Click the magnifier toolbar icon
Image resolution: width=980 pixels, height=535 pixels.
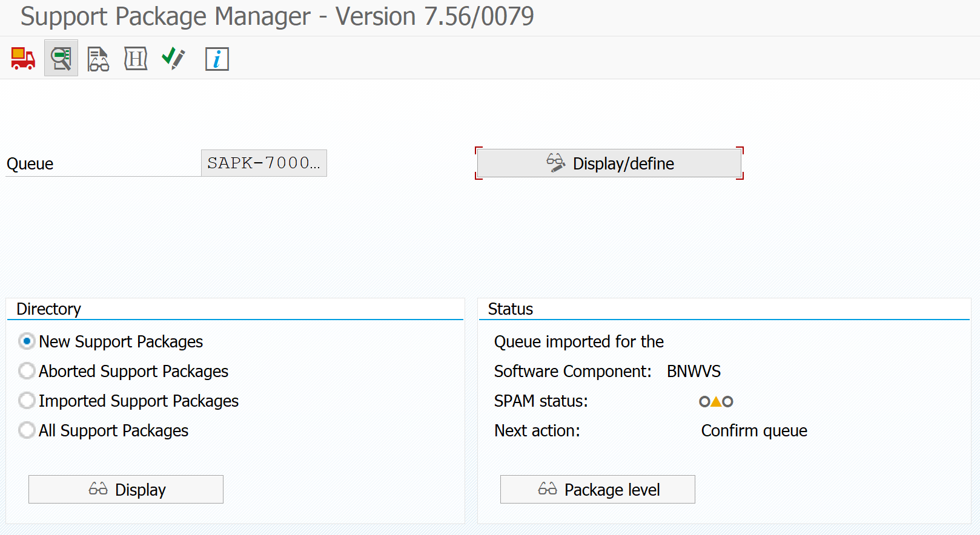coord(61,59)
